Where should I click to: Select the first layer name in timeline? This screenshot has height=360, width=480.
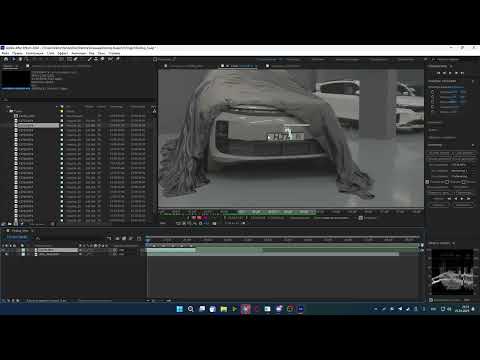[57, 250]
